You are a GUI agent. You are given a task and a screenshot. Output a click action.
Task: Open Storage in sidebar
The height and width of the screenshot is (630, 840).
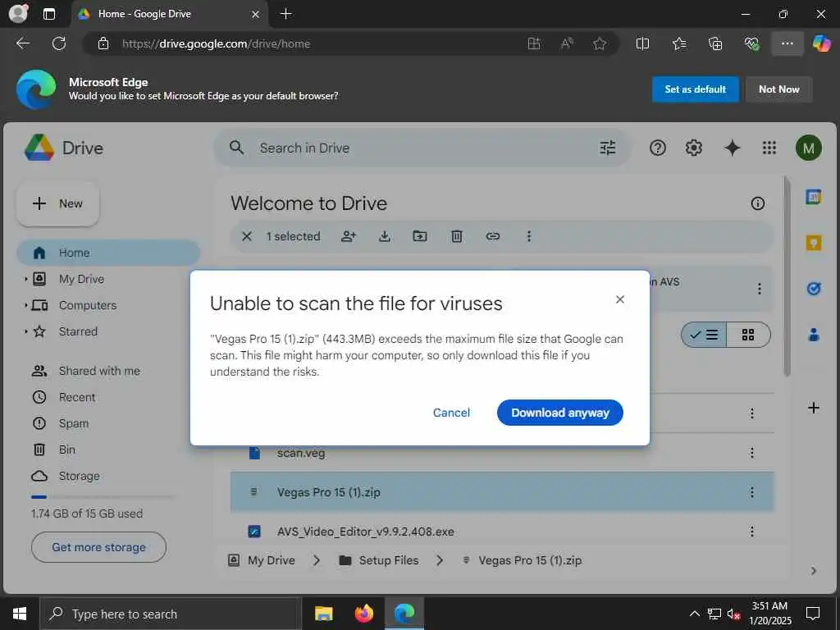[79, 476]
